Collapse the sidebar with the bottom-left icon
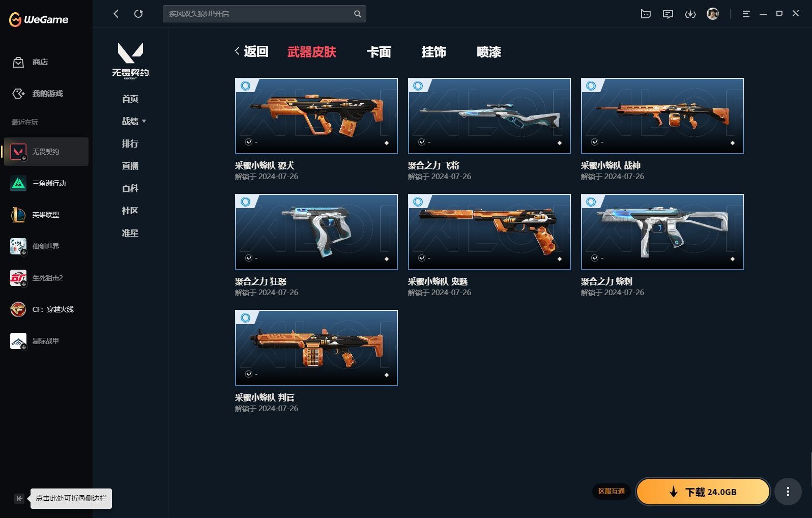812x518 pixels. tap(19, 499)
